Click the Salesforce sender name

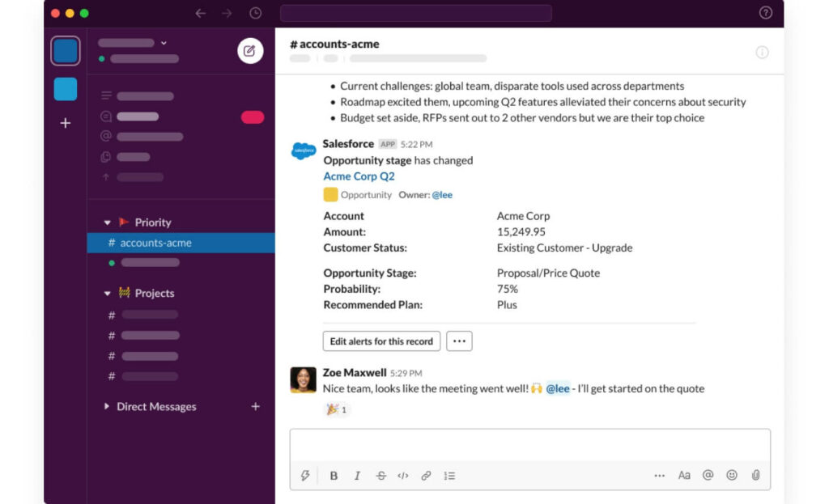[x=348, y=144]
